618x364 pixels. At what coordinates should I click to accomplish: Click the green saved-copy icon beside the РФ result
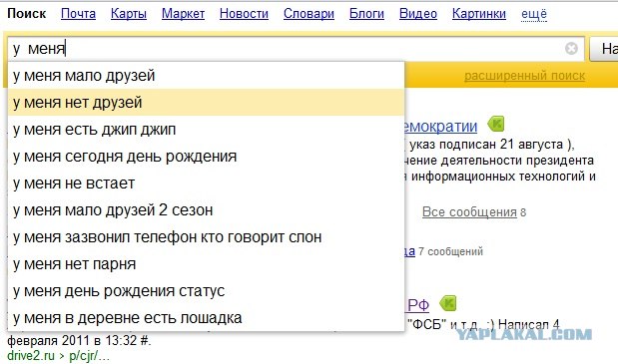447,303
